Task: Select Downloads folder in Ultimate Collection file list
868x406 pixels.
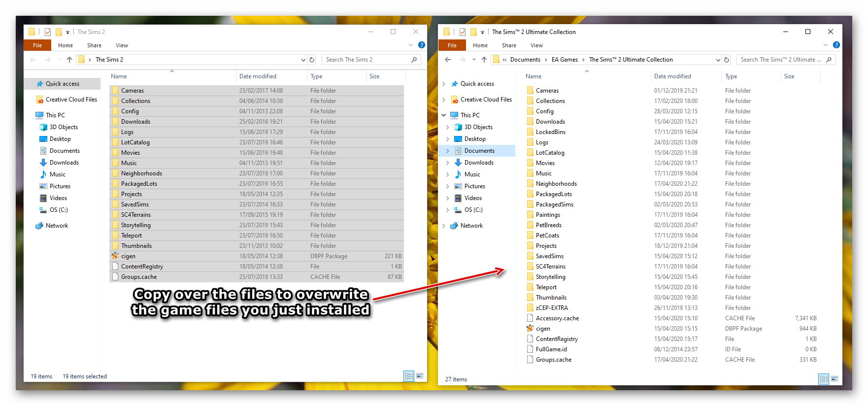Action: click(x=672, y=122)
